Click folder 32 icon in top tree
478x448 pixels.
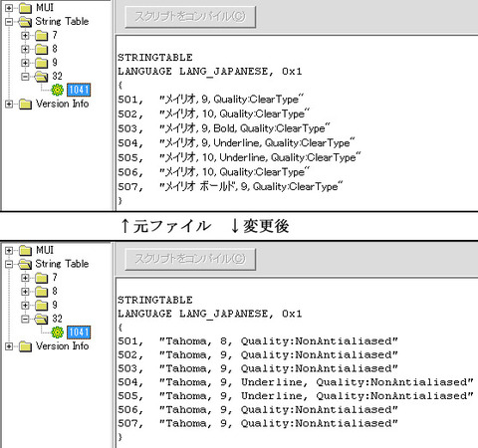coord(41,77)
